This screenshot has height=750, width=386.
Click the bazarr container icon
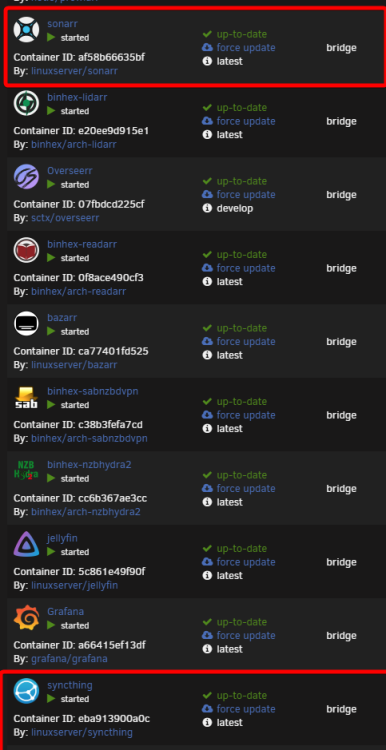26,323
